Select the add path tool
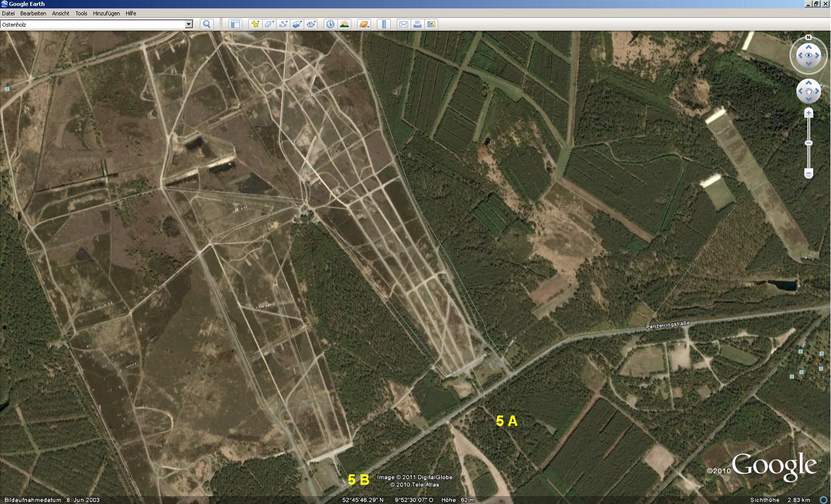 283,24
